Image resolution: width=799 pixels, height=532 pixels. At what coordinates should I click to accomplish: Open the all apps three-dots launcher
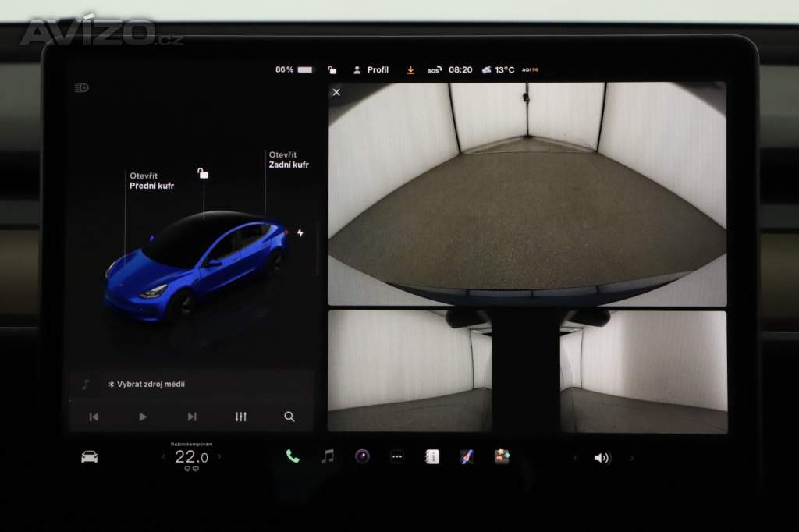click(397, 457)
